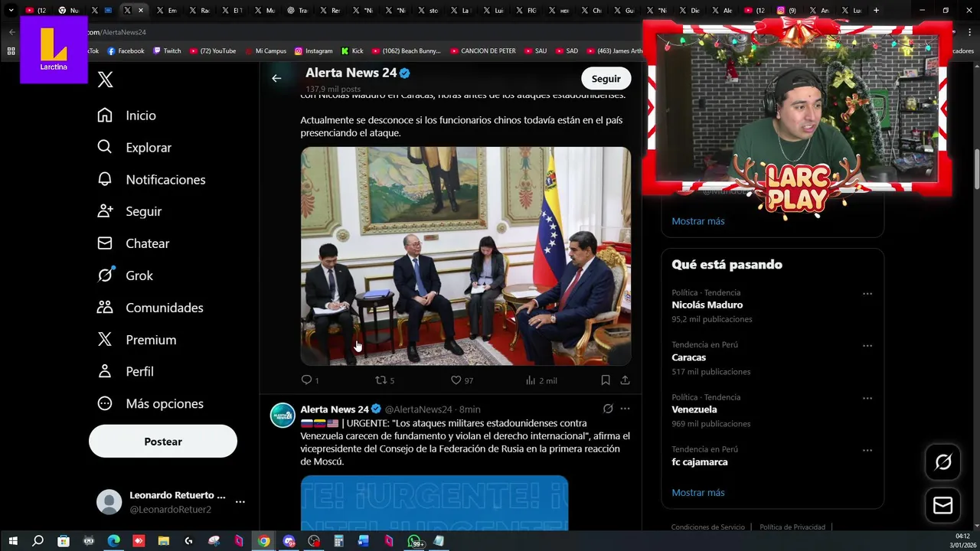Screen dimensions: 980x551
Task: Open options for fc cajamarca trend
Action: pos(867,450)
